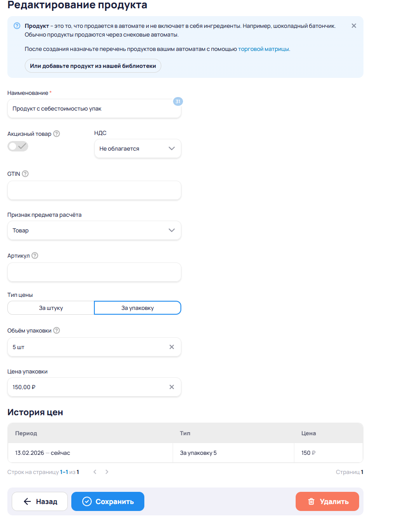
Task: Go to next page of price history
Action: tap(107, 472)
